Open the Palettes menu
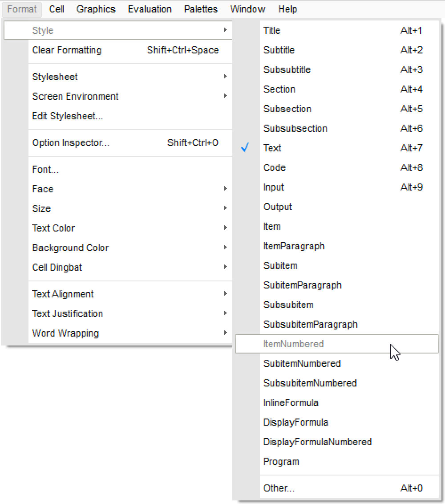Screen dimensions: 445x504 pos(201,9)
